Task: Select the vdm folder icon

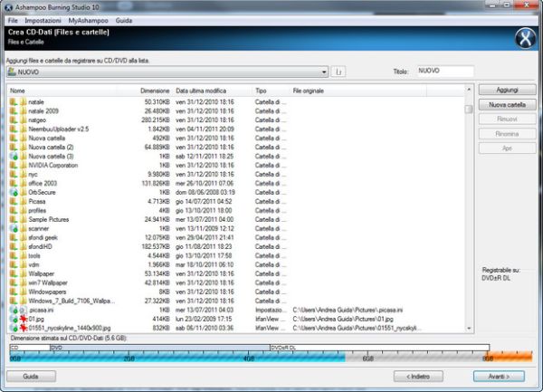Action: click(24, 264)
